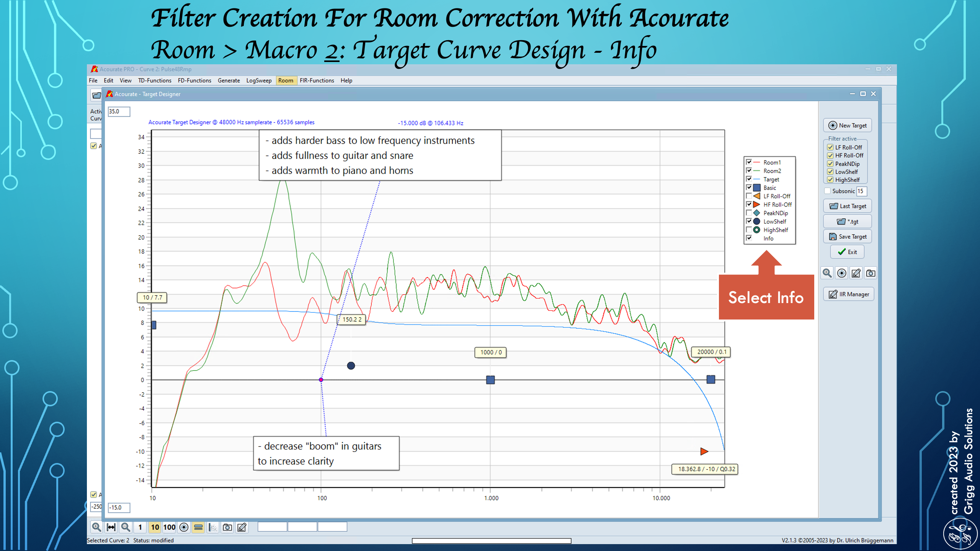This screenshot has height=551, width=980.
Task: Click the lower dB limit field showing -15.0
Action: coord(119,507)
